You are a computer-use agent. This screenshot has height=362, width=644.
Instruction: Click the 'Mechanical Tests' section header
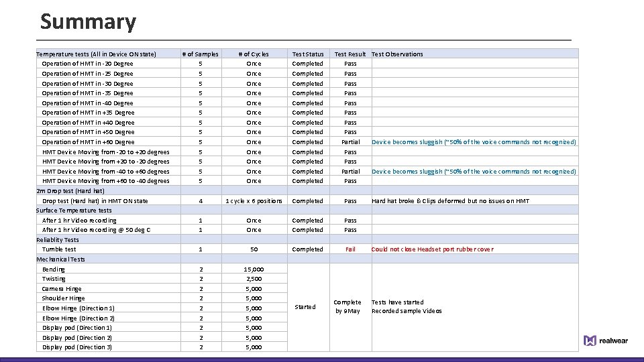(60, 259)
